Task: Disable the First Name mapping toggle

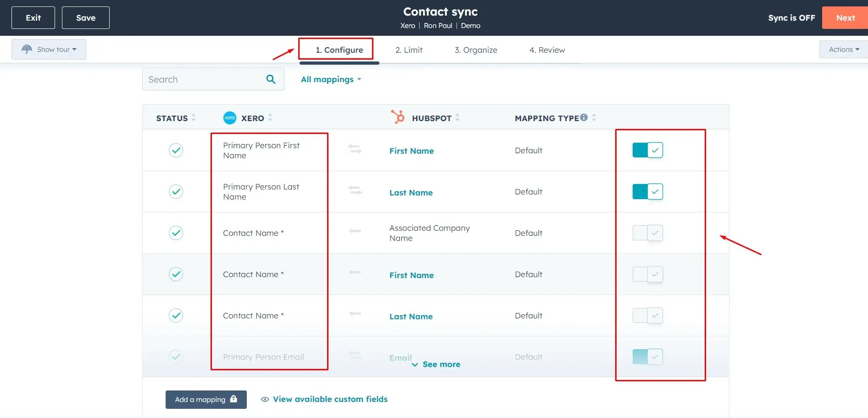Action: coord(647,150)
